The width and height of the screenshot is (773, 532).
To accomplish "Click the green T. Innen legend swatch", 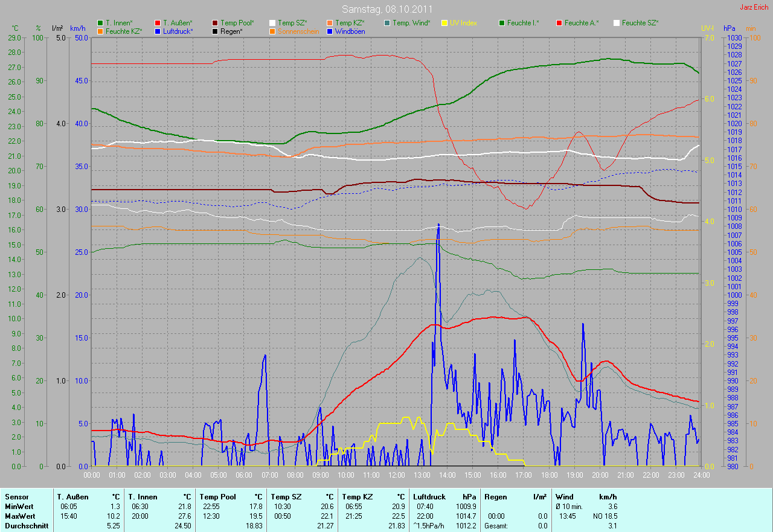I will (100, 23).
